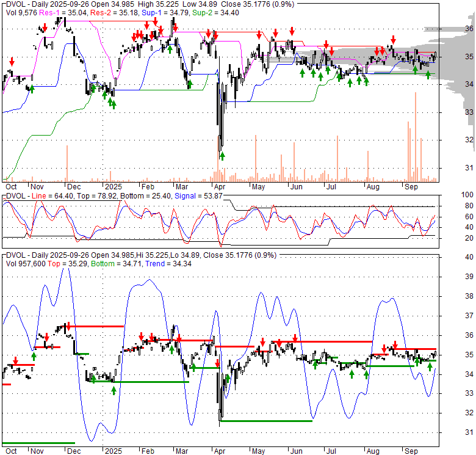Select the 'Trend = 34.34' label
The height and width of the screenshot is (455, 476).
pyautogui.click(x=168, y=264)
